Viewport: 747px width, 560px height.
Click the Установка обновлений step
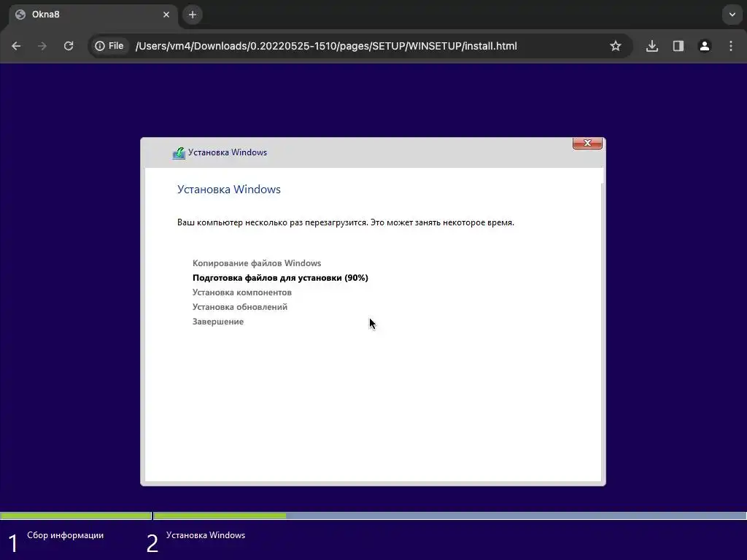pos(239,307)
